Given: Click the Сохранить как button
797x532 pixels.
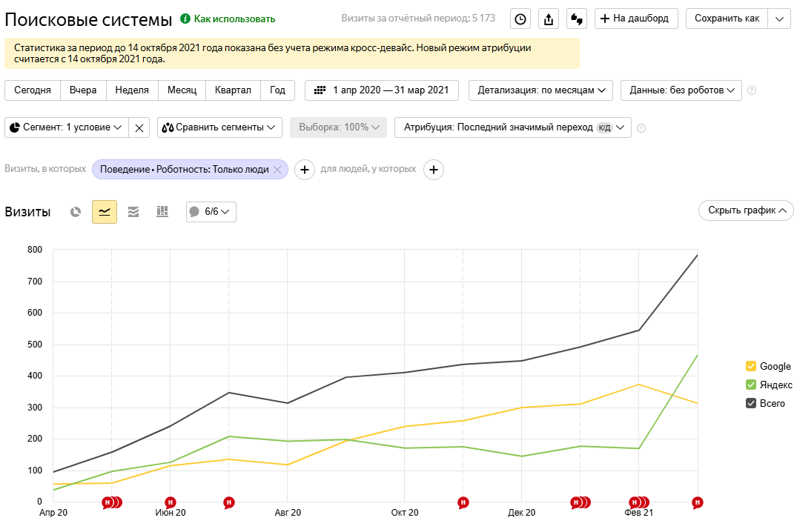Looking at the screenshot, I should 727,19.
